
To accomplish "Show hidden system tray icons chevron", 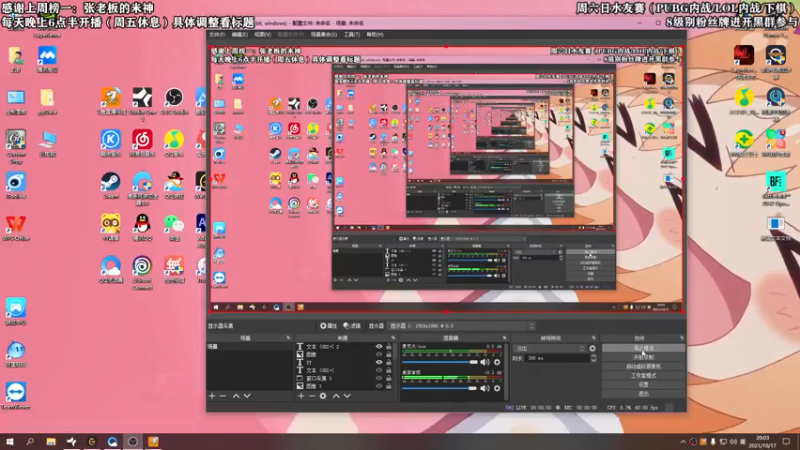I will click(683, 442).
